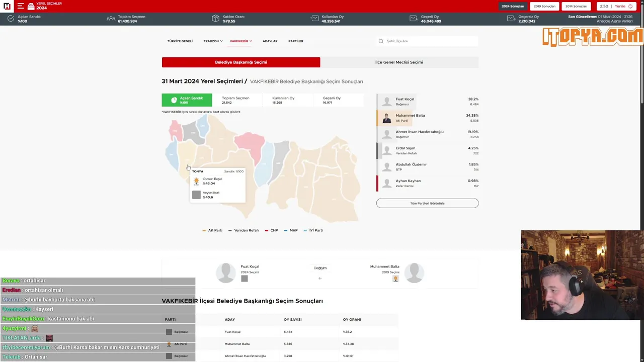Click Muhammet Balta's photo in candidate list

[x=386, y=118]
